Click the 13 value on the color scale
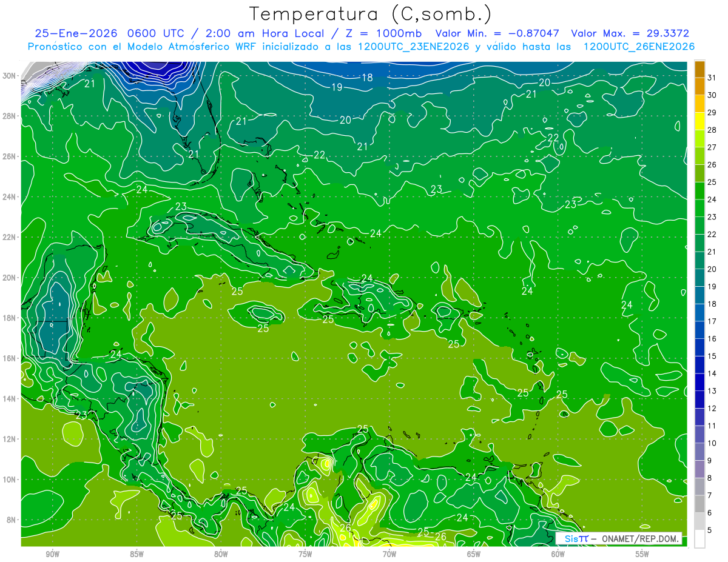The image size is (728, 562). point(712,391)
